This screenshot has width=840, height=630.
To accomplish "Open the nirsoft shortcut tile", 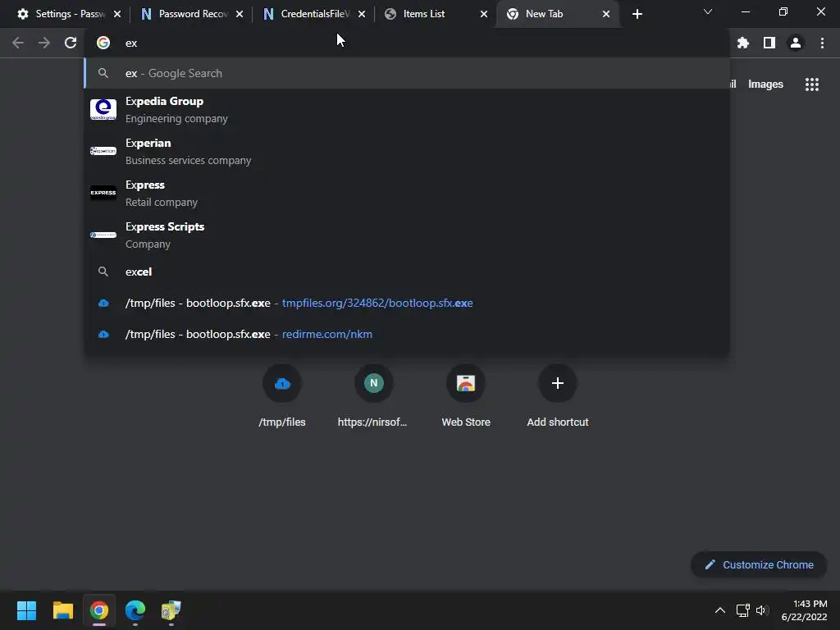I will click(373, 396).
